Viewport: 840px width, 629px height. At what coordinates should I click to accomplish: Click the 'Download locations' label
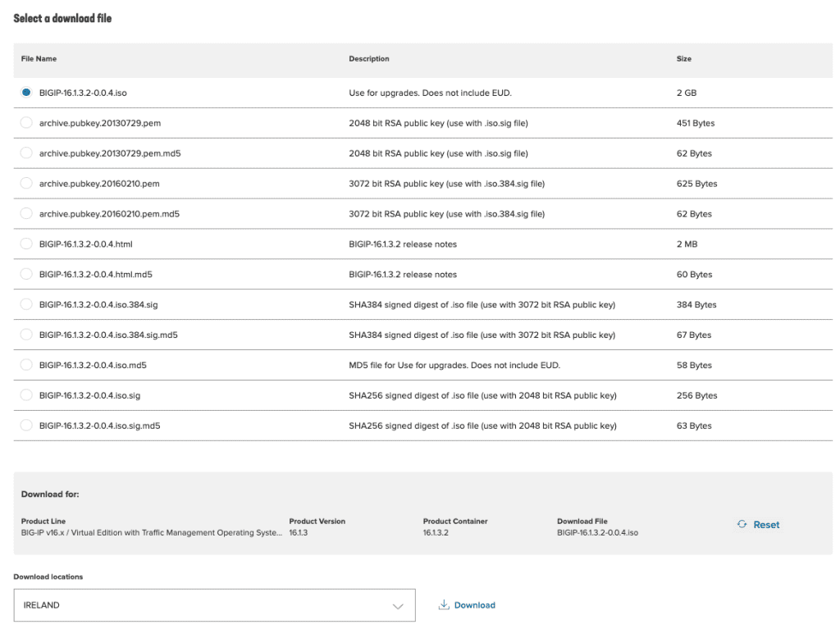click(48, 577)
